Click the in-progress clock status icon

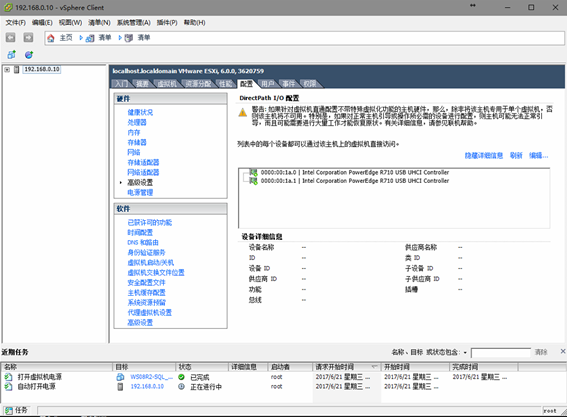(182, 387)
